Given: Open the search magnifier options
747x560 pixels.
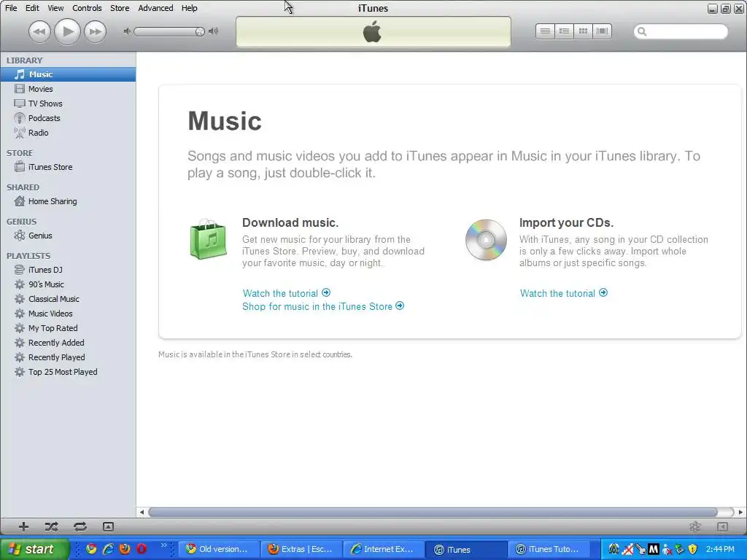Looking at the screenshot, I should pos(642,31).
